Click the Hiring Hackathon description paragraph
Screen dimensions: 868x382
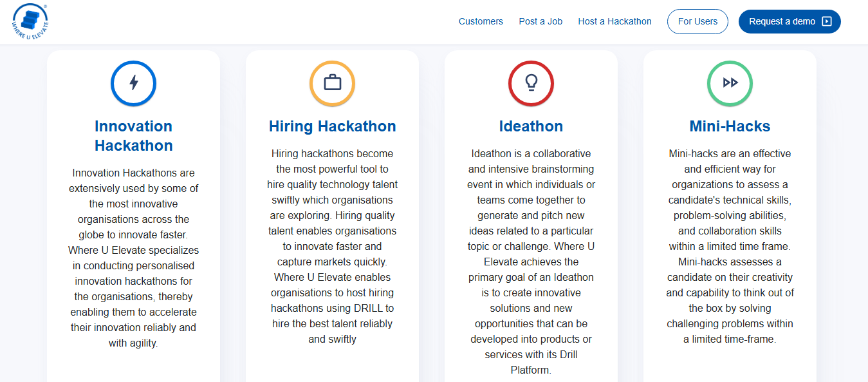tap(332, 246)
